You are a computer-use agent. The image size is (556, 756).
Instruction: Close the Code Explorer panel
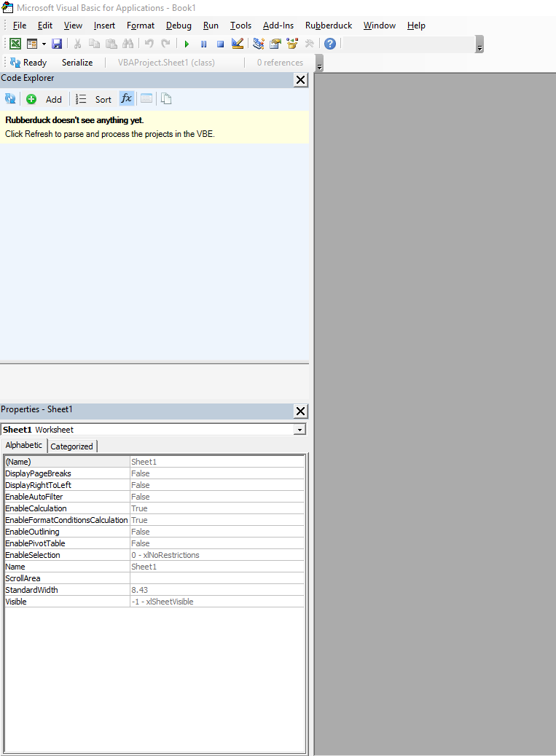(x=300, y=79)
